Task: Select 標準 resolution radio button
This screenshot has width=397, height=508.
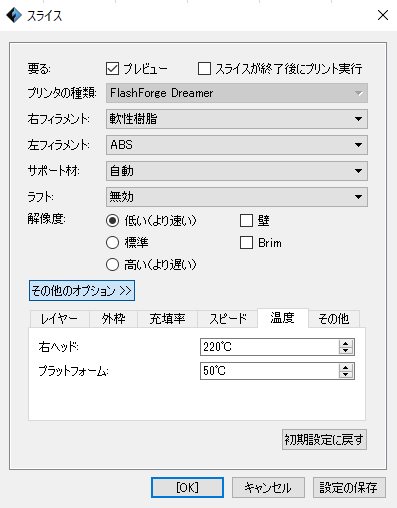Action: point(112,243)
